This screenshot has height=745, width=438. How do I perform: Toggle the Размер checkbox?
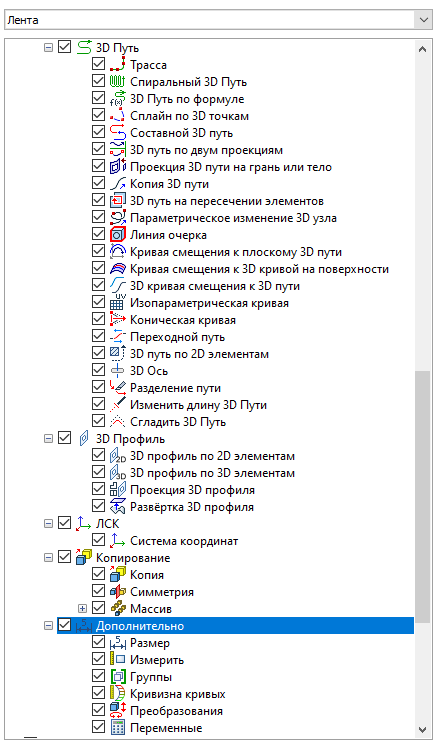pyautogui.click(x=98, y=643)
